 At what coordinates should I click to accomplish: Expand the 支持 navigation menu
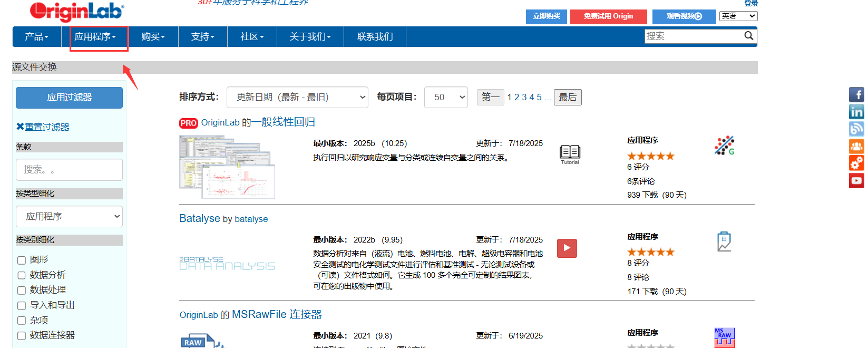(203, 36)
